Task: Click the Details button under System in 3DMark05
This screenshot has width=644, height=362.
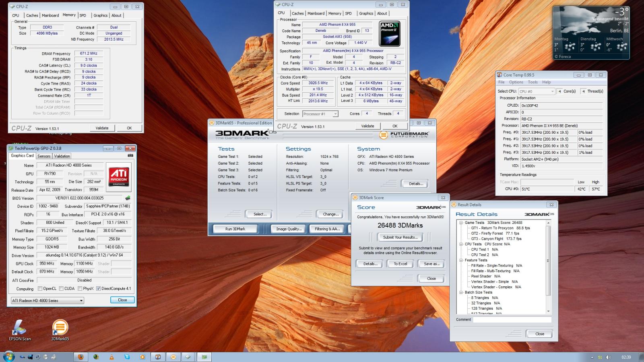Action: tap(416, 184)
